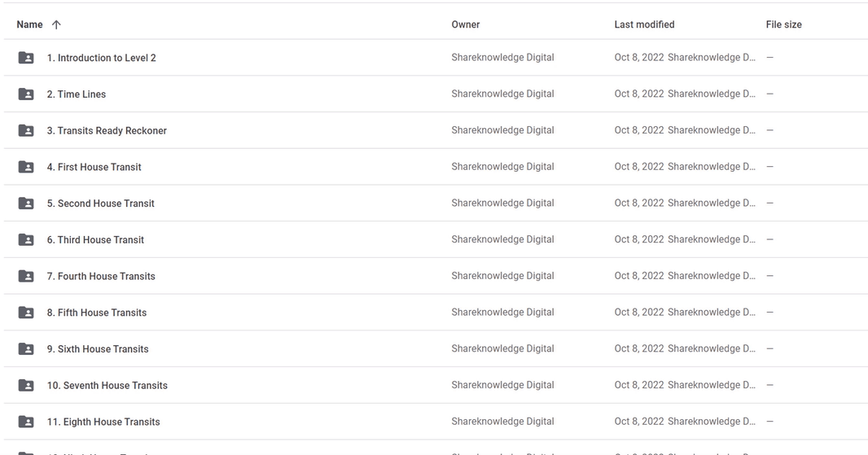Click the shared folder icon beside Time Lines
Viewport: 868px width, 455px height.
[x=26, y=94]
